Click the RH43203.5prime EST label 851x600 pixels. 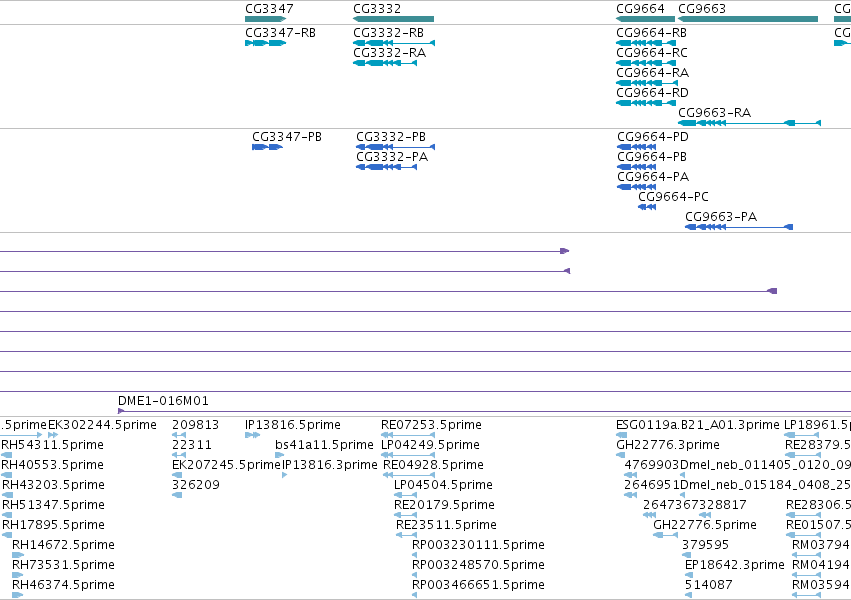coord(53,485)
